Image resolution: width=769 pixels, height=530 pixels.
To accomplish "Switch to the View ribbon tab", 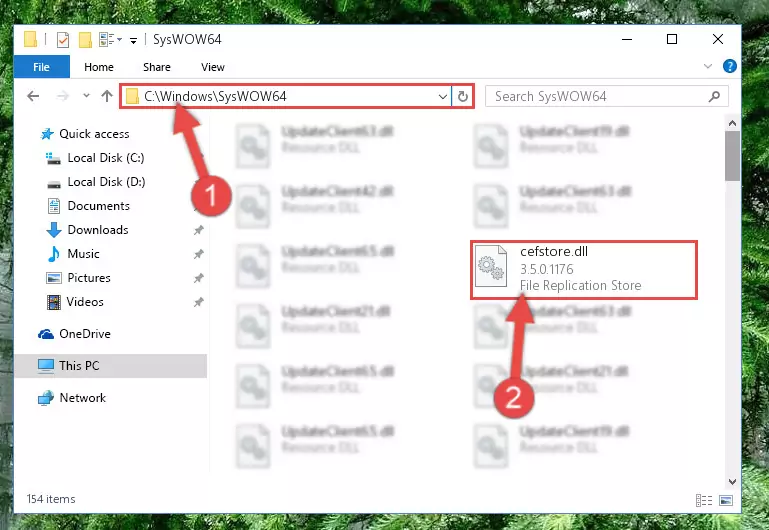I will pyautogui.click(x=213, y=67).
